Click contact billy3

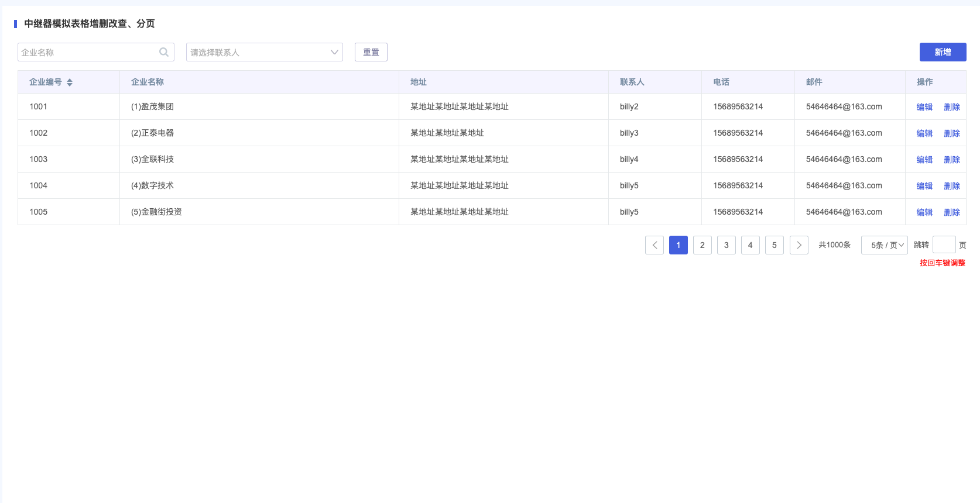point(629,133)
